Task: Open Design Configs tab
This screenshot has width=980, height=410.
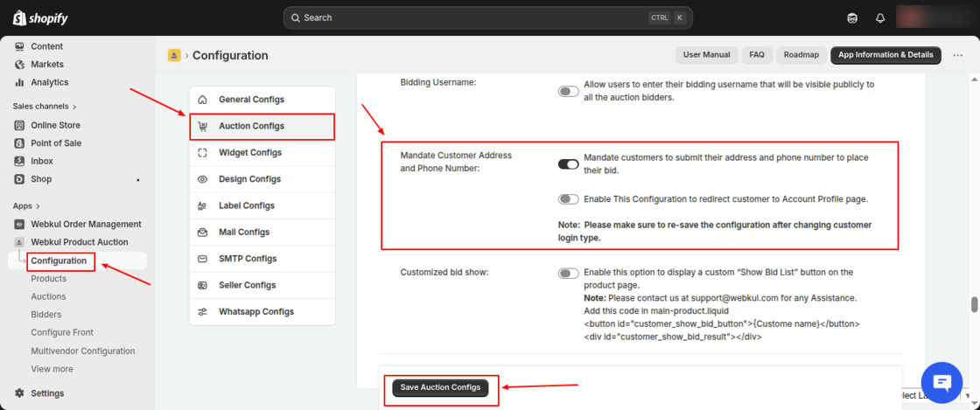Action: pyautogui.click(x=262, y=179)
